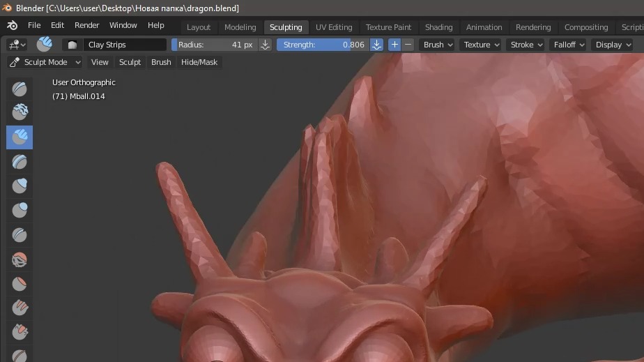Set brush direction to Subtract (minus)
Screen dimensions: 644x362
(408, 45)
